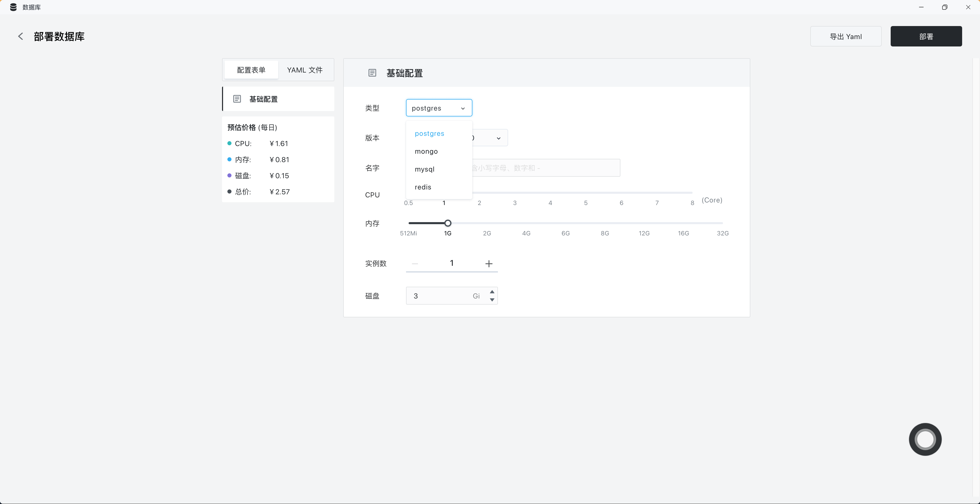Choose mongo from the type list
The height and width of the screenshot is (504, 980).
pyautogui.click(x=439, y=151)
